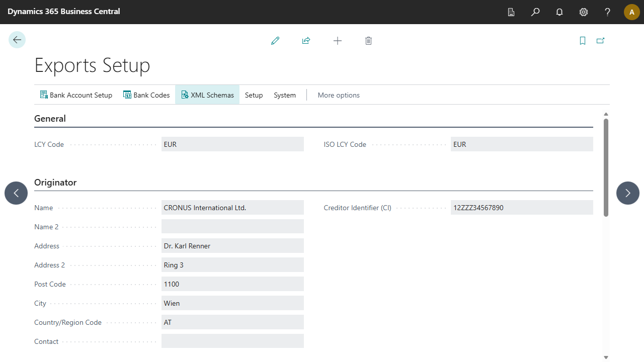Show More options
This screenshot has height=362, width=644.
point(339,95)
